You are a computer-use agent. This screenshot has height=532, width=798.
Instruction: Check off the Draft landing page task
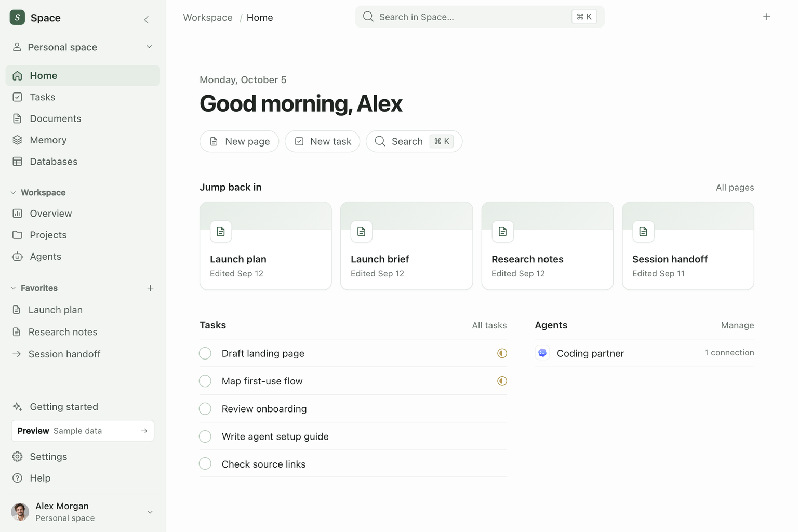[205, 353]
